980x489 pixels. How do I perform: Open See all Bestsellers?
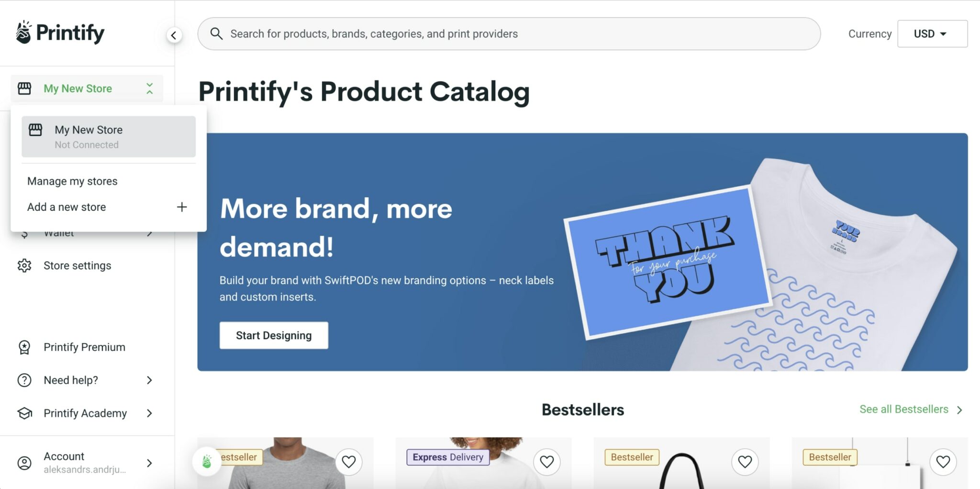point(904,409)
